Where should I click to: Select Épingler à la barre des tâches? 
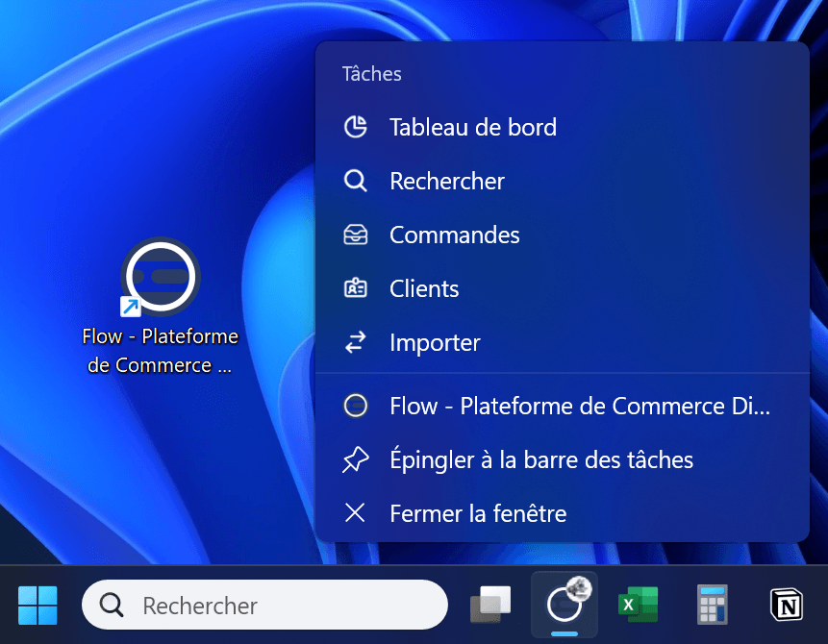pyautogui.click(x=540, y=460)
